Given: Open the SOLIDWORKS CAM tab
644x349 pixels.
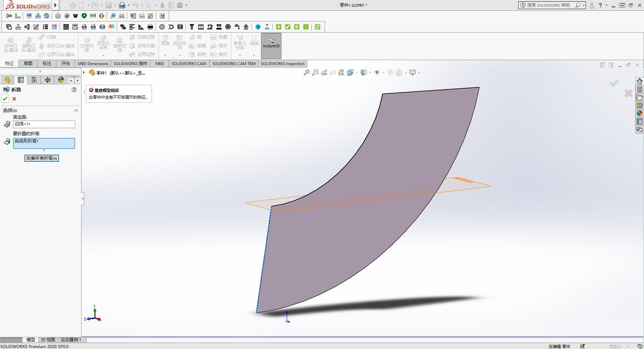Looking at the screenshot, I should pos(189,63).
